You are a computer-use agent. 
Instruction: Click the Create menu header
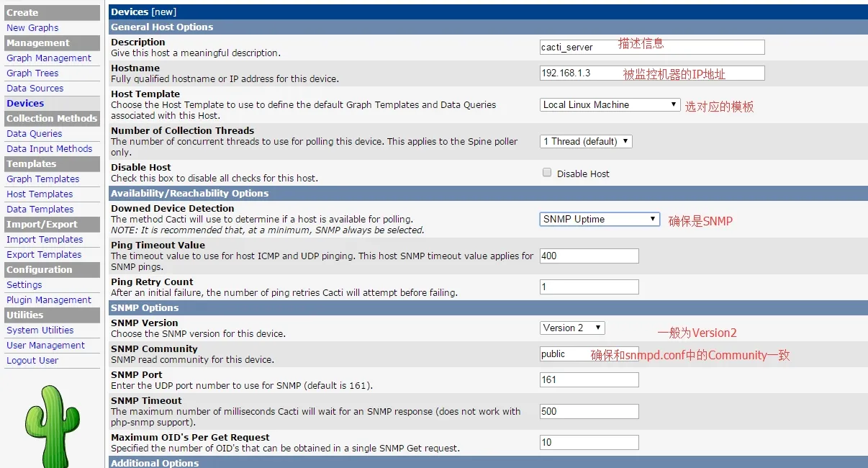[53, 12]
